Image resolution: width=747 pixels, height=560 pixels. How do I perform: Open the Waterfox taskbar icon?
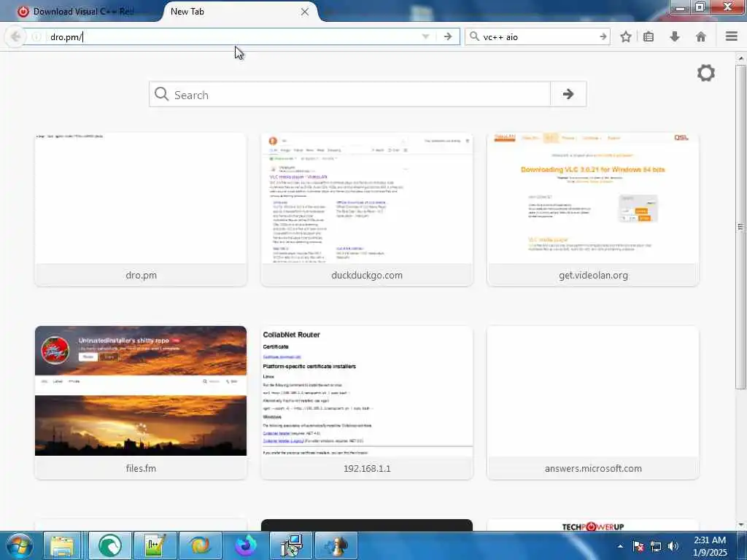(x=246, y=545)
